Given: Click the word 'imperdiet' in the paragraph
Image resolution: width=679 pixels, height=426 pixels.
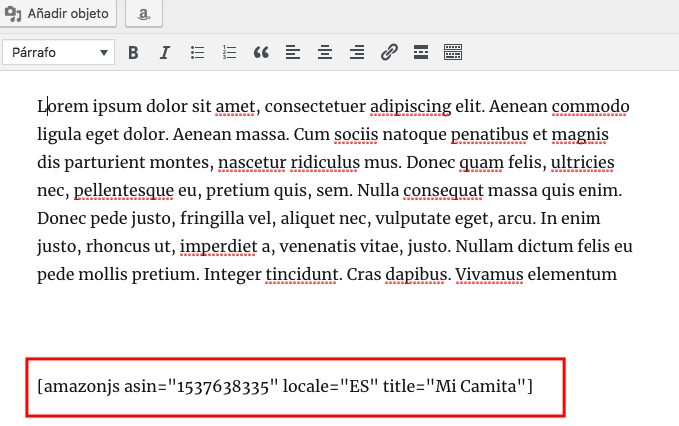Looking at the screenshot, I should pyautogui.click(x=219, y=246).
